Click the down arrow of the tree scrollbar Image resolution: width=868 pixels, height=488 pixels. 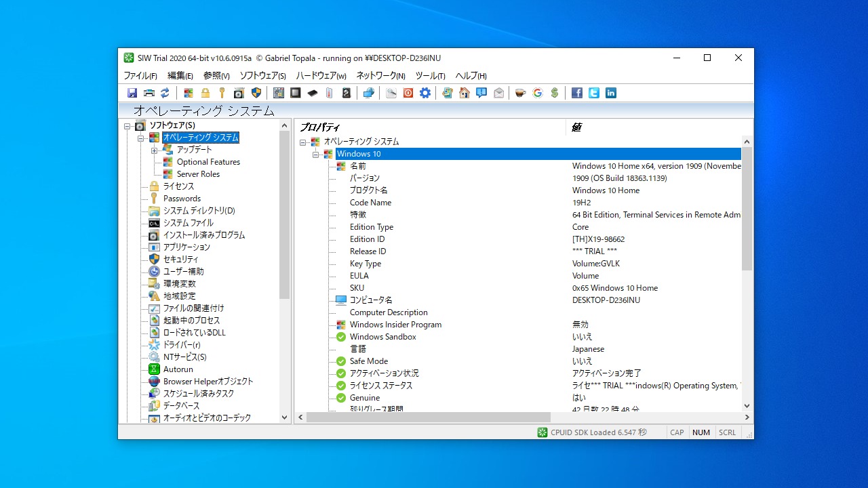pos(284,418)
